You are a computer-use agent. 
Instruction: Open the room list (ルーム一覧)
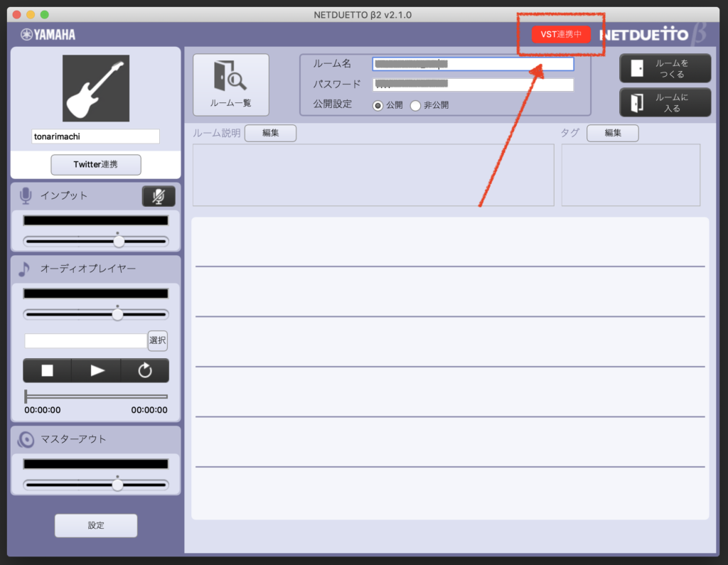pos(231,85)
